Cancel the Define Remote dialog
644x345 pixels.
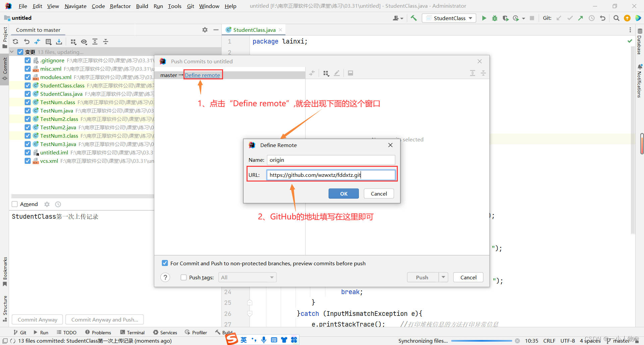pos(379,194)
